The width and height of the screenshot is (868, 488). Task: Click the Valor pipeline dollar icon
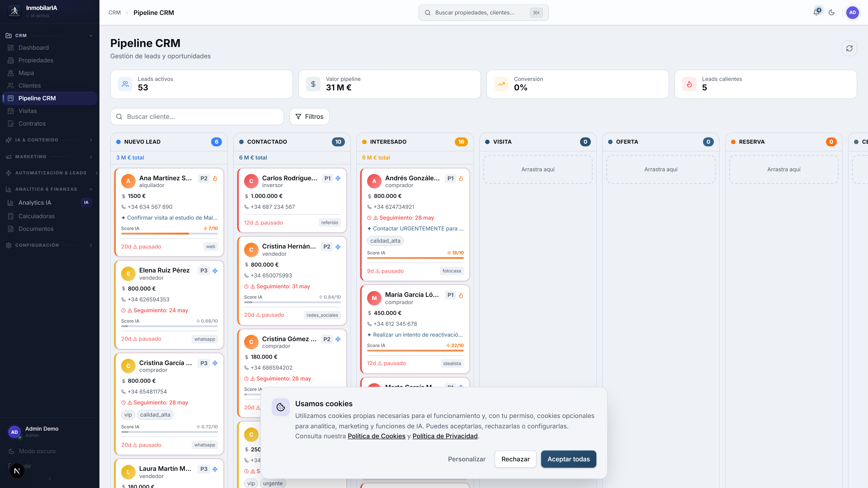313,84
